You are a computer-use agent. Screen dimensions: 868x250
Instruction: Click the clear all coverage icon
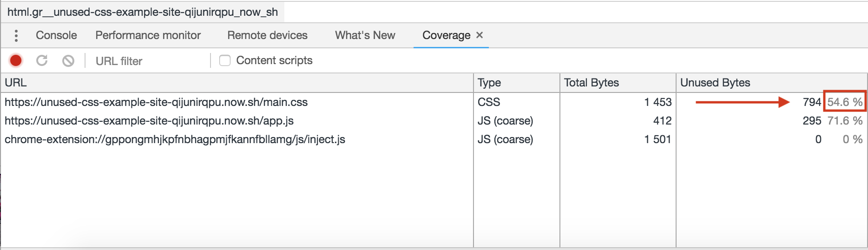(x=68, y=60)
